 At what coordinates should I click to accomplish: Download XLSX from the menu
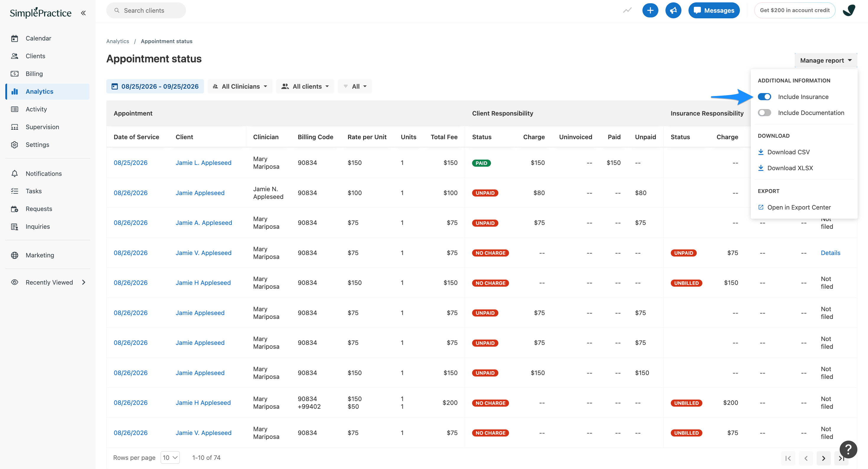[785, 168]
